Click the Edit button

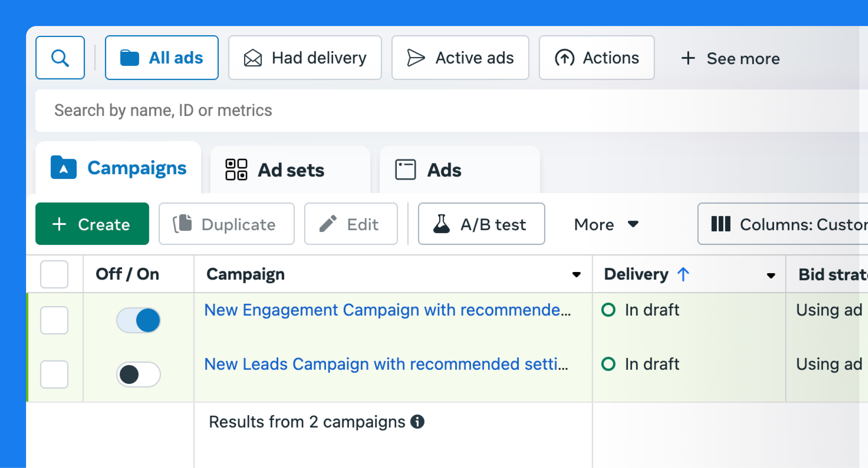click(x=351, y=224)
